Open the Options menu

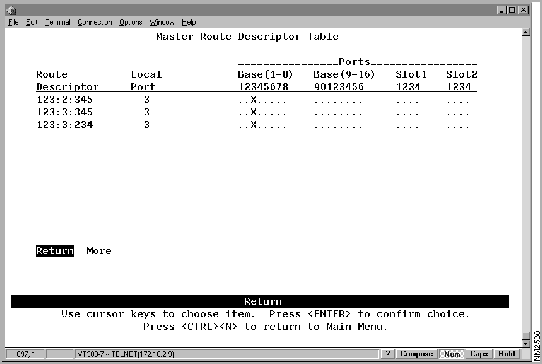tap(130, 22)
